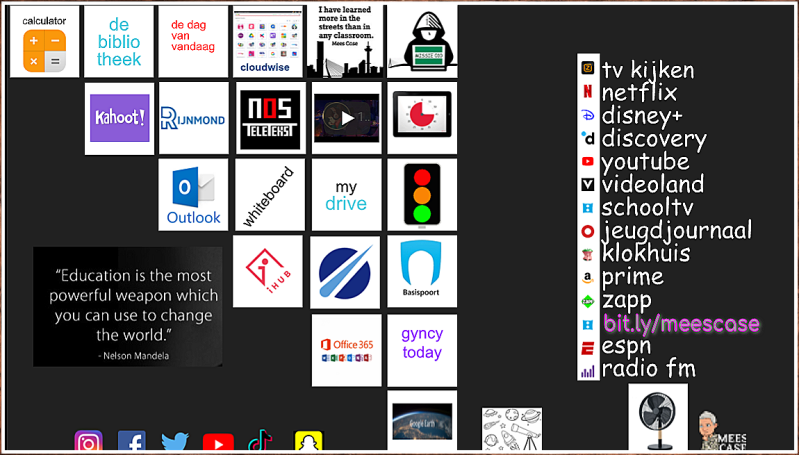Image resolution: width=799 pixels, height=455 pixels.
Task: Click the netflix link
Action: (x=640, y=93)
